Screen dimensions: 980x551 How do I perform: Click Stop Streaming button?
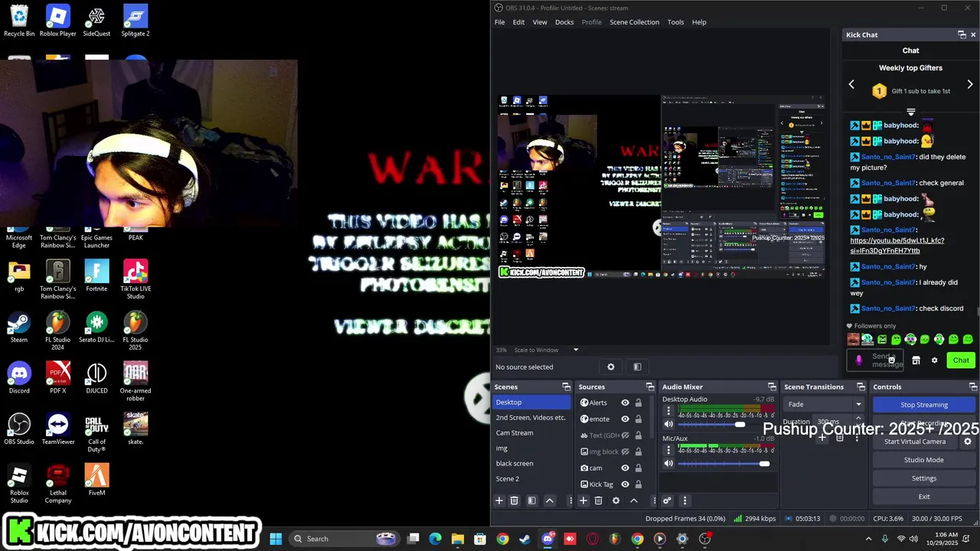[924, 405]
